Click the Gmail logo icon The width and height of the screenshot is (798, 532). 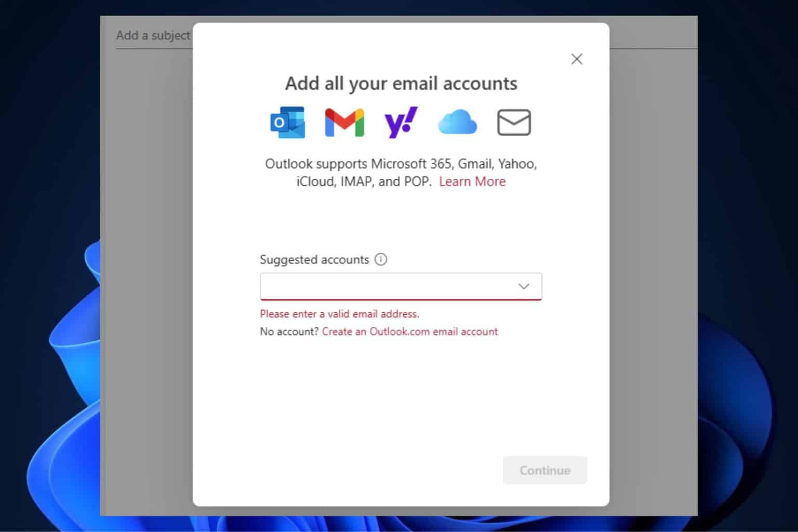344,123
